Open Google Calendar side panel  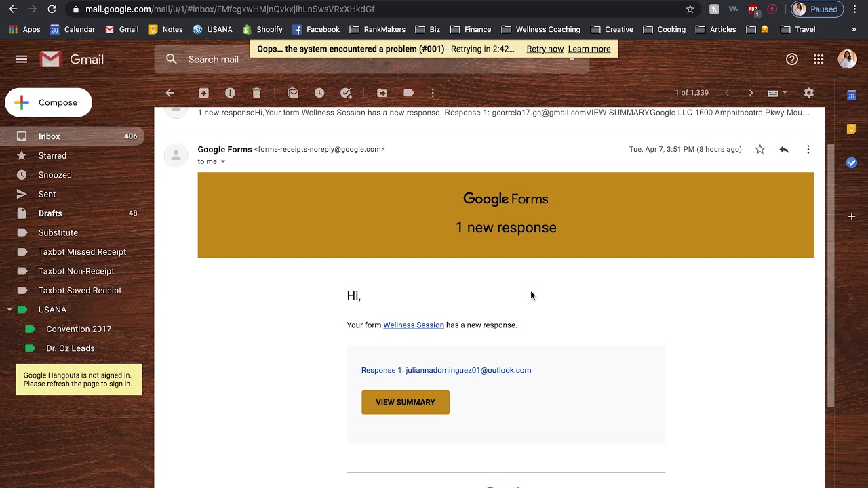(852, 96)
